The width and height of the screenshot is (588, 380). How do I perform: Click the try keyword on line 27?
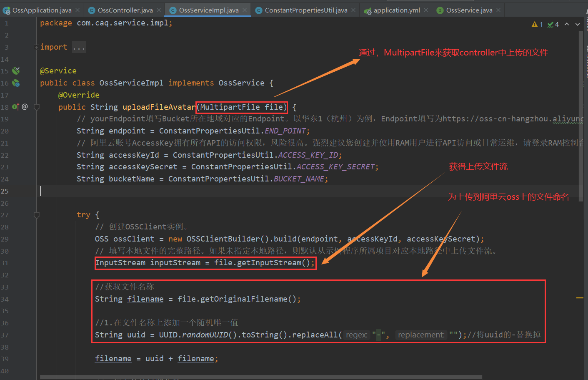[x=83, y=215]
